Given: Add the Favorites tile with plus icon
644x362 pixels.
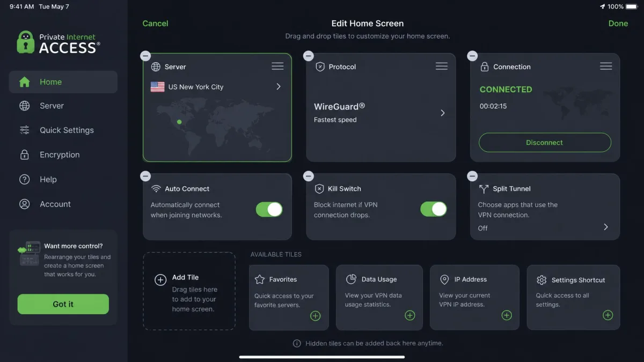Looking at the screenshot, I should [x=316, y=316].
